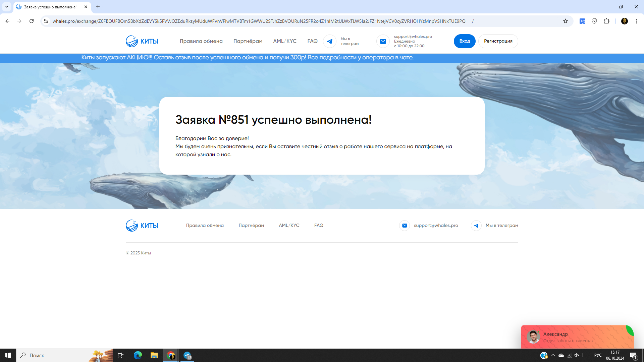
Task: Open 'AML/KYC' in the header menu
Action: 285,41
